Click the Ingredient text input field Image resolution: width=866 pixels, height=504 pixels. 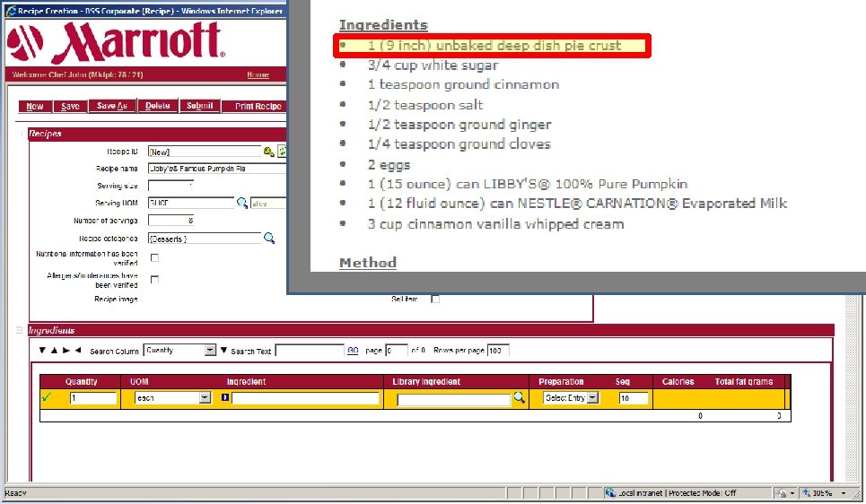click(x=305, y=398)
